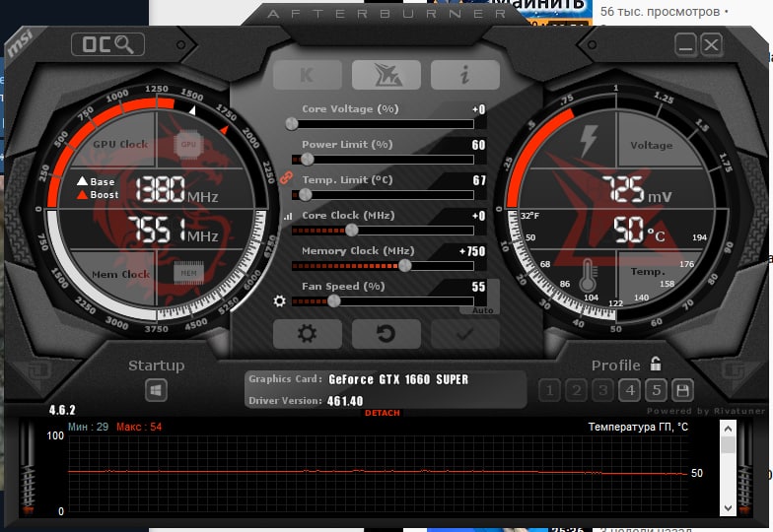Viewport: 773px width, 532px height.
Task: Adjust the Core Voltage slider handle
Action: tap(292, 124)
